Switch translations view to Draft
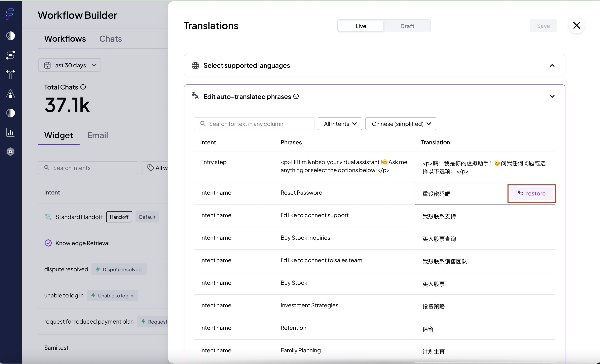Viewport: 600px width, 364px height. click(x=407, y=26)
